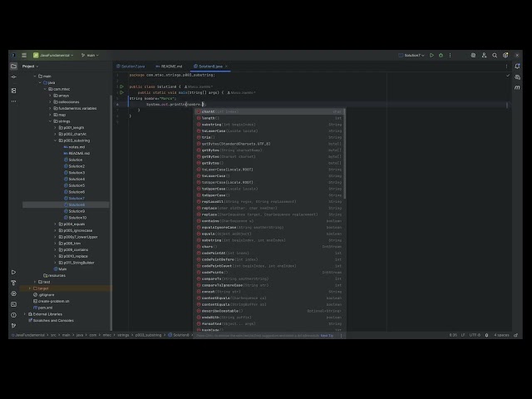Viewport: 532px width, 399px height.
Task: Switch to README.md tab
Action: 169,66
